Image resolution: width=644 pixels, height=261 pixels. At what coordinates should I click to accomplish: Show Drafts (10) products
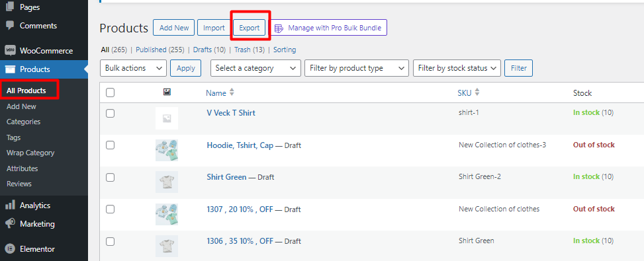tap(209, 50)
